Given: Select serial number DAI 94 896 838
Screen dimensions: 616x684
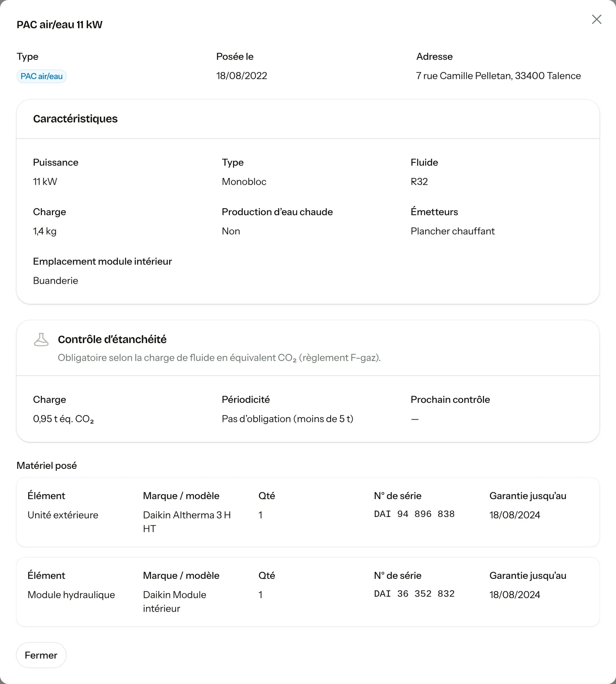Looking at the screenshot, I should point(414,514).
